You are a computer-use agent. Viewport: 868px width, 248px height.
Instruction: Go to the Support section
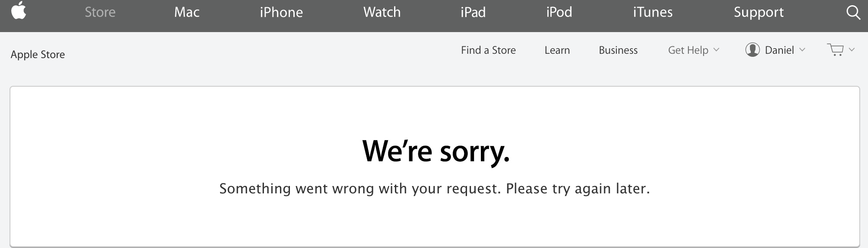(x=759, y=13)
